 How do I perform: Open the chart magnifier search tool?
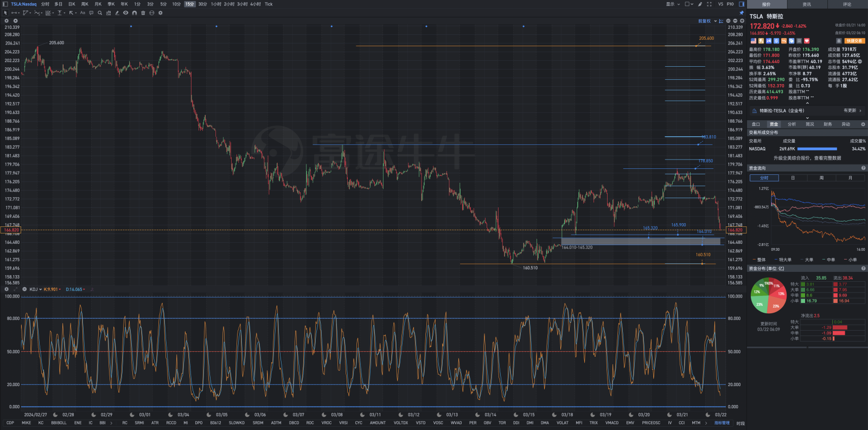pos(100,13)
